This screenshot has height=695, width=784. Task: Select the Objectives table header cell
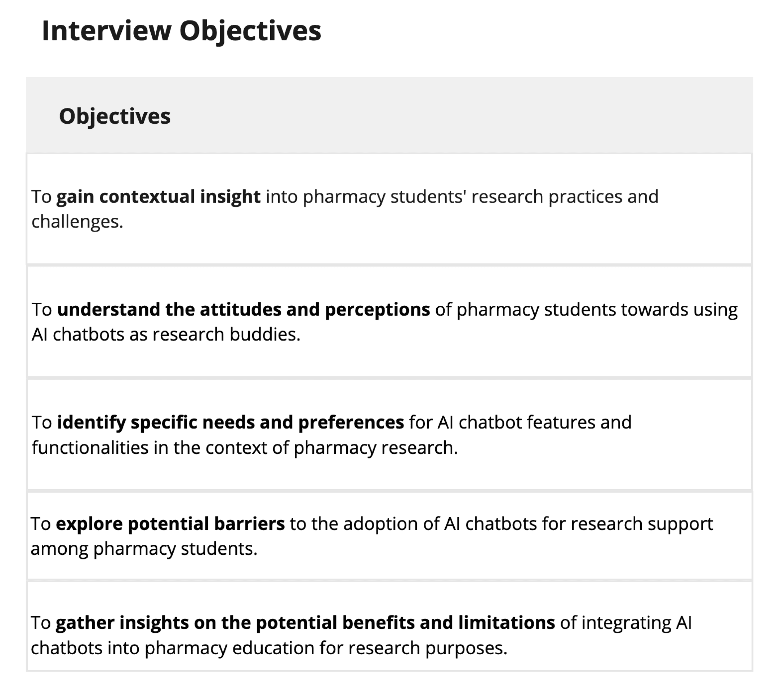tap(389, 115)
